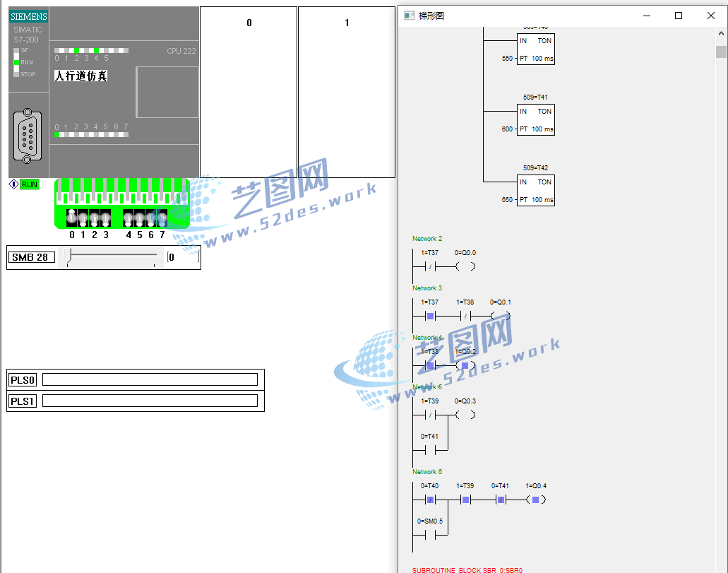Click the output LED Q0.2 indicator
Image resolution: width=728 pixels, height=573 pixels.
(x=76, y=51)
